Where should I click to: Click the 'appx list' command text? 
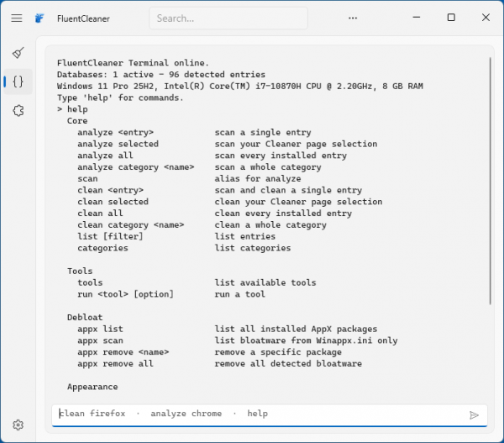coord(100,330)
